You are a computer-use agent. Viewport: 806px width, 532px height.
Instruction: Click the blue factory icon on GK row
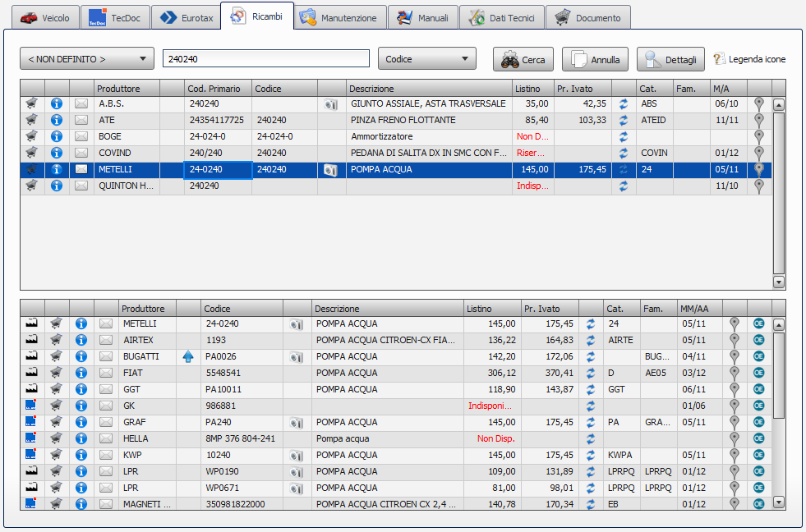pos(31,406)
